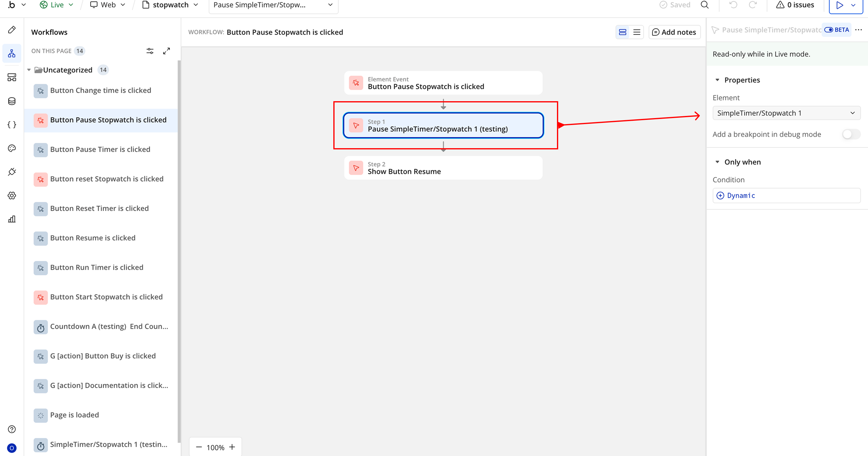Open the Data tab database icon
Image resolution: width=868 pixels, height=456 pixels.
tap(12, 101)
